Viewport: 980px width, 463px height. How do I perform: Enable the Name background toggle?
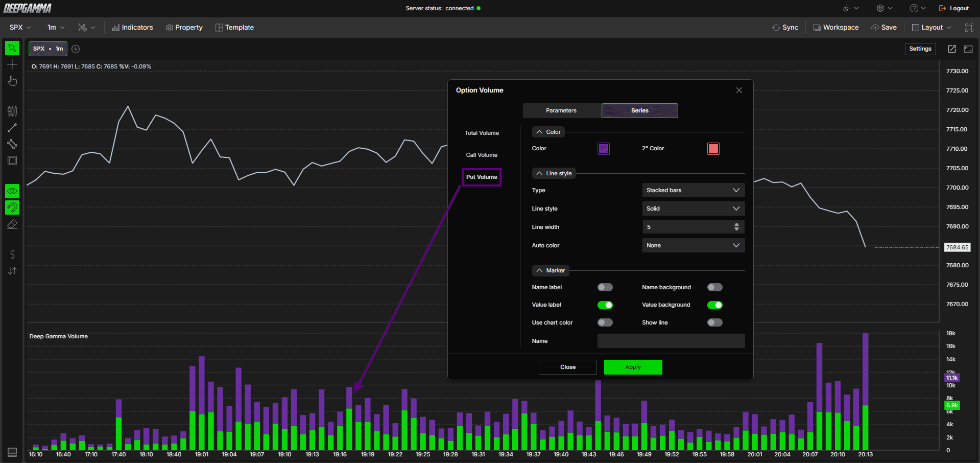point(715,288)
